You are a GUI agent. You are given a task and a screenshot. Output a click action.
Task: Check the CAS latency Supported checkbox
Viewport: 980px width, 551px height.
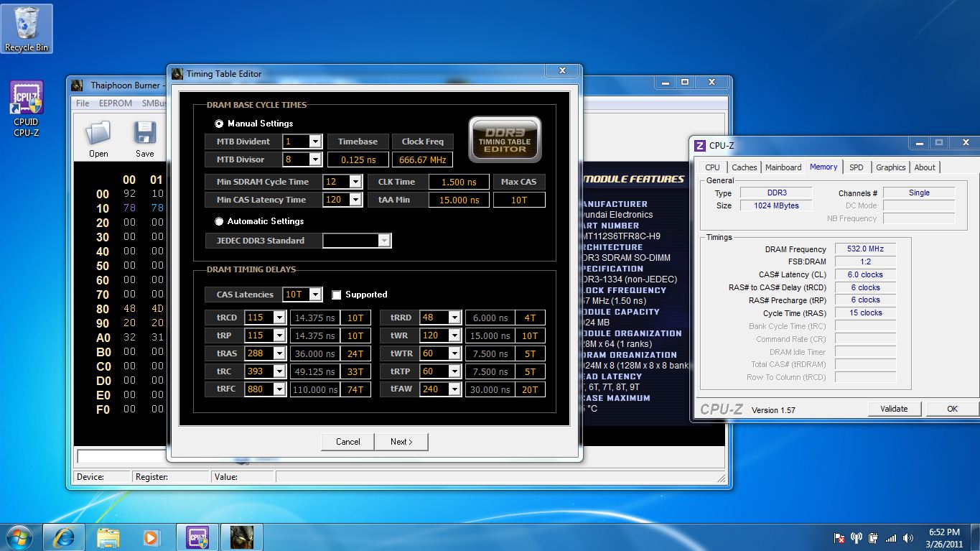point(336,295)
